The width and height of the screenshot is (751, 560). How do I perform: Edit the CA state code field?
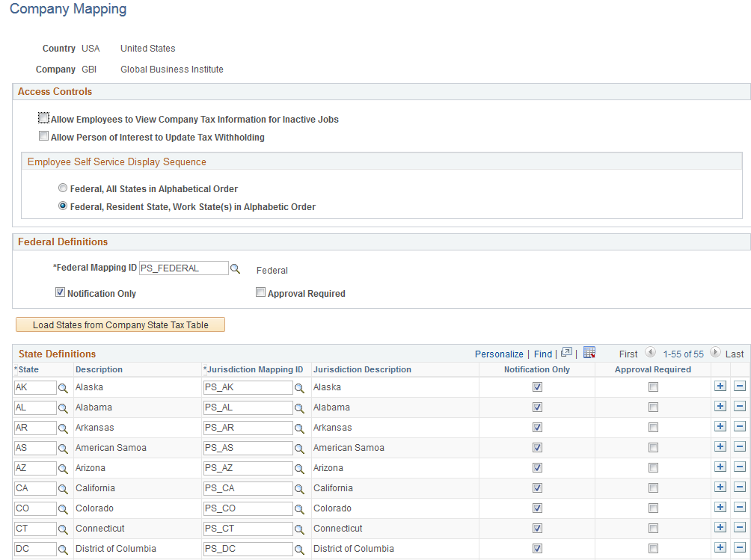(x=35, y=489)
